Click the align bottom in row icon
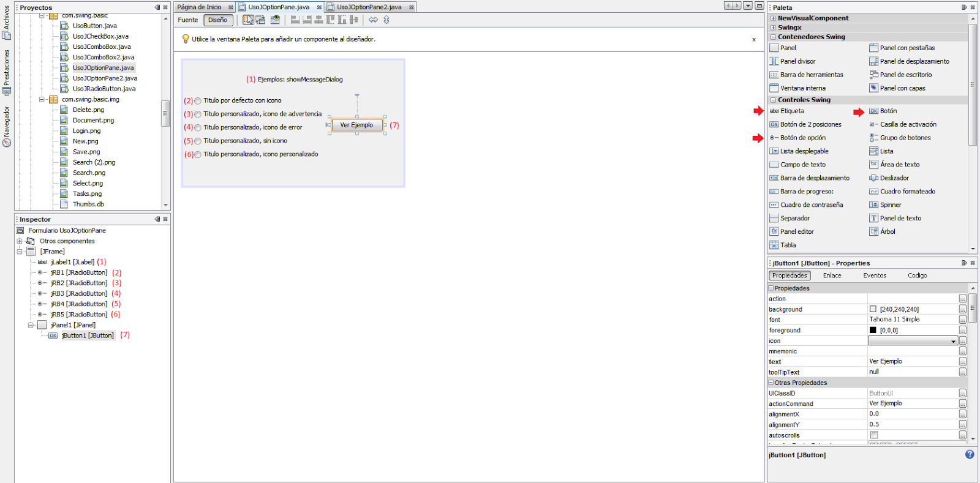This screenshot has height=483, width=980. [x=342, y=20]
